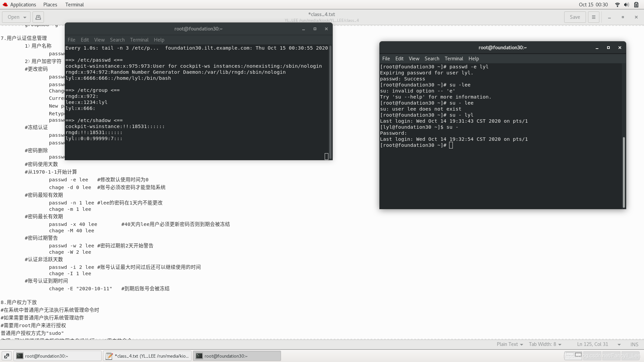Open the Places menu
The image size is (644, 362).
pos(50,5)
